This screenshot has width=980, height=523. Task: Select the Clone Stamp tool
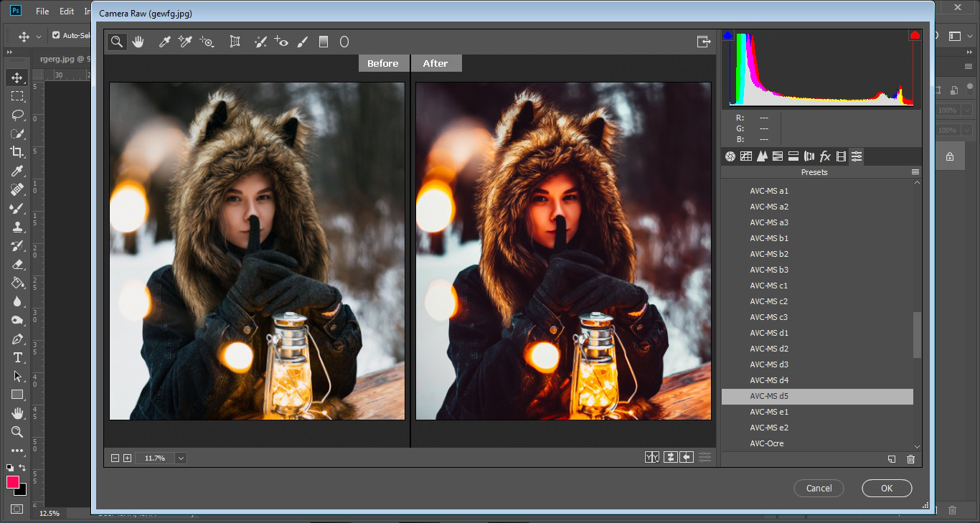[x=17, y=227]
